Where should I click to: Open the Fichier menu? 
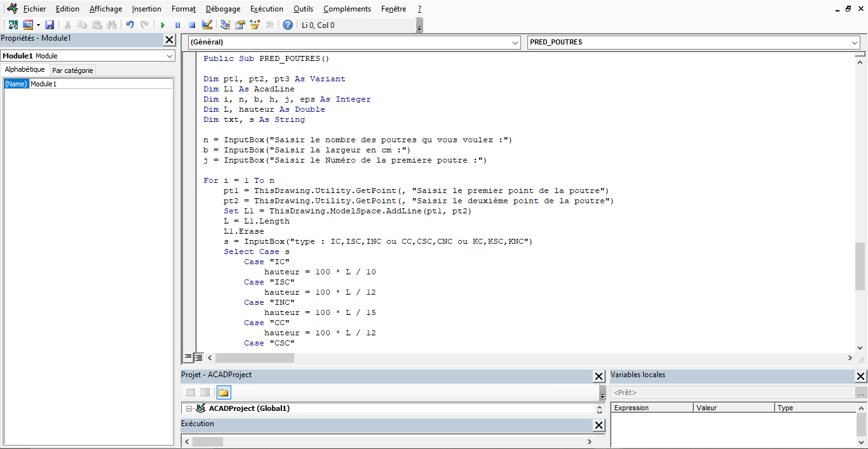34,9
